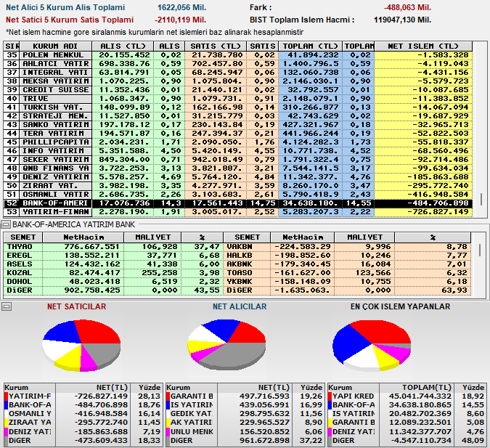This screenshot has height=448, width=490.
Task: Click YKBNK in the sold stocks list
Action: 240,282
